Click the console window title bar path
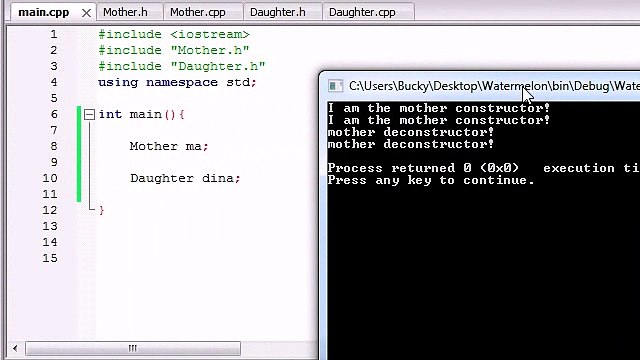This screenshot has height=360, width=640. coord(494,86)
